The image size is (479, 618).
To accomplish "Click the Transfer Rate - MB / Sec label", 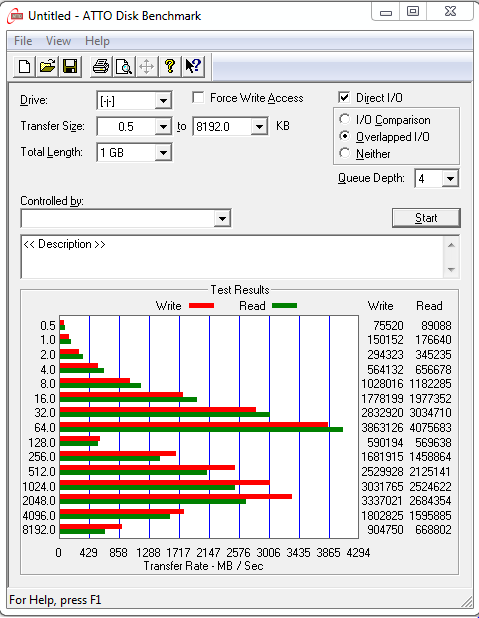I will coord(203,566).
